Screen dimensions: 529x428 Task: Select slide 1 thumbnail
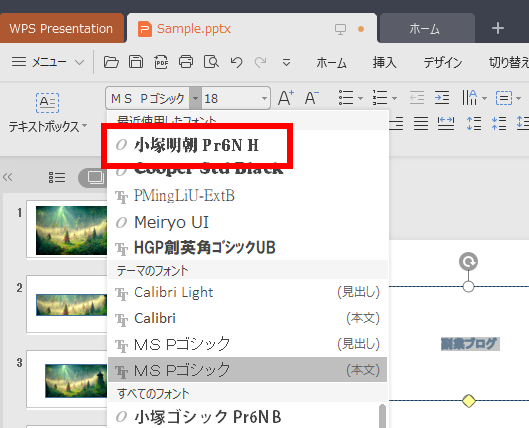[67, 229]
